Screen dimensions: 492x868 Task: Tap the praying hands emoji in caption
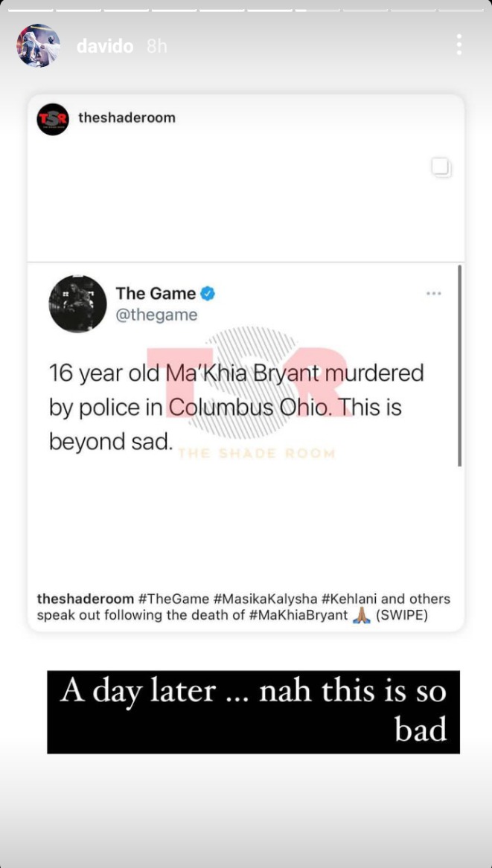click(x=361, y=616)
